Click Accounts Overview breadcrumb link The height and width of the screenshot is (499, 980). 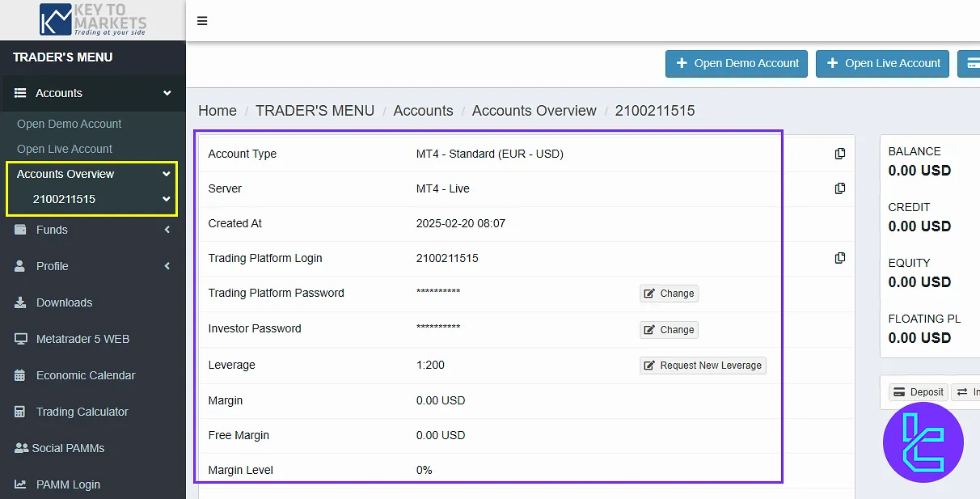click(534, 111)
